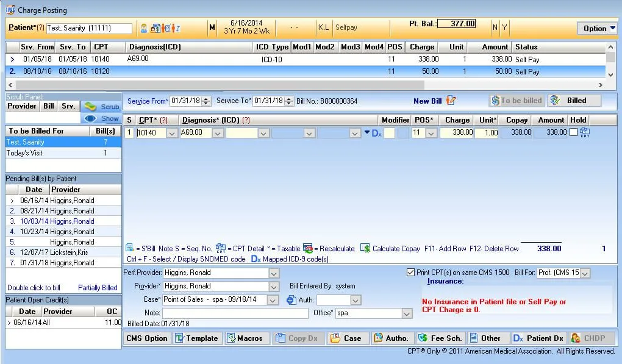Click the IMS application icon in title bar
The image size is (622, 364).
click(x=10, y=10)
